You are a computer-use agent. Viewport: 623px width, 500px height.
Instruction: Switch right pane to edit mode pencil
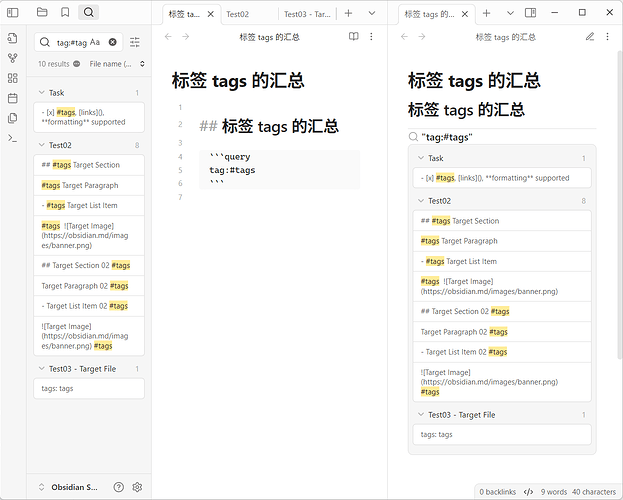(590, 37)
